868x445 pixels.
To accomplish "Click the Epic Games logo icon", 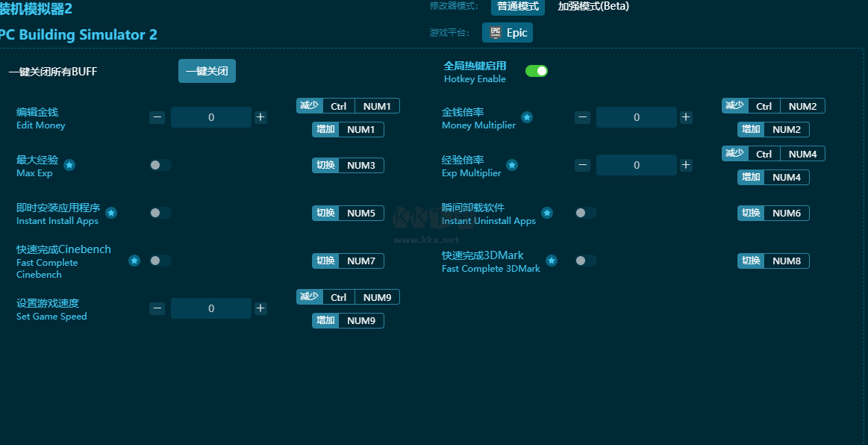I will pos(496,33).
